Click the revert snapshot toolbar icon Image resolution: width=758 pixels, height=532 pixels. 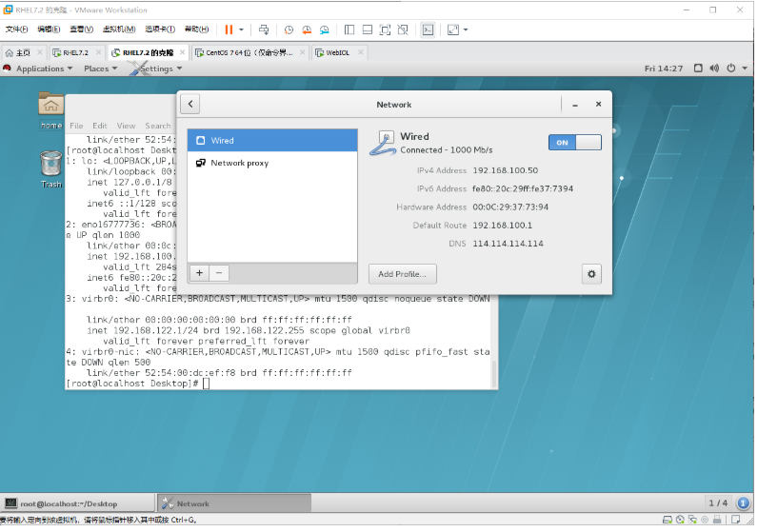[307, 30]
